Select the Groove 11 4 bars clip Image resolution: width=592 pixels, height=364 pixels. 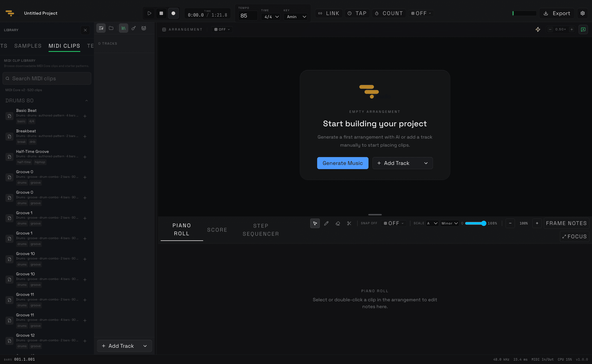point(47,320)
